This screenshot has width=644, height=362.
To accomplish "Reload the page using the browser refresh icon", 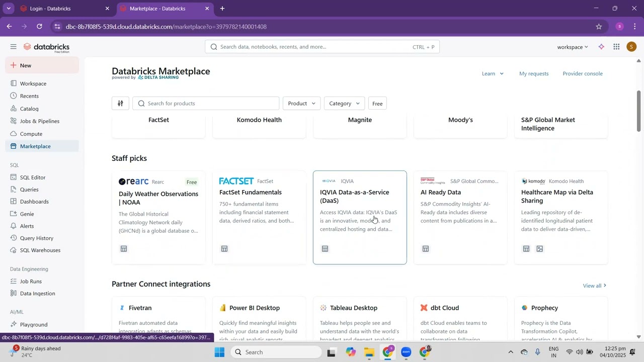I will (40, 27).
